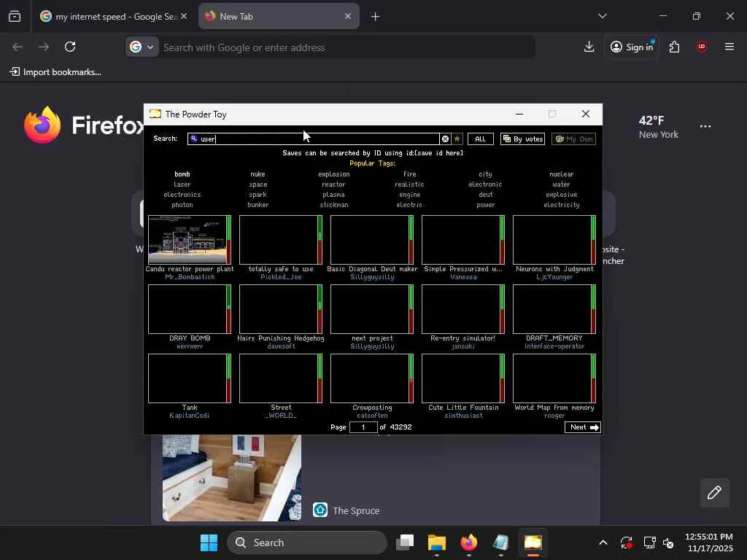Toggle the favourites star filter
The height and width of the screenshot is (560, 747).
pyautogui.click(x=457, y=139)
